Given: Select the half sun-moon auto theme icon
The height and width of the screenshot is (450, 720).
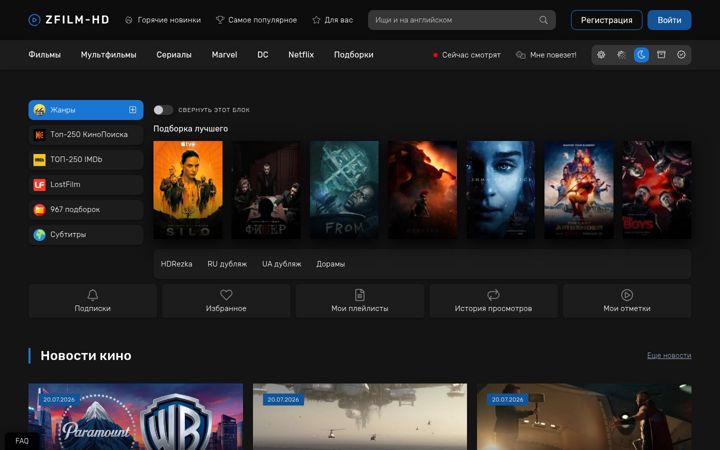Looking at the screenshot, I should [x=621, y=55].
